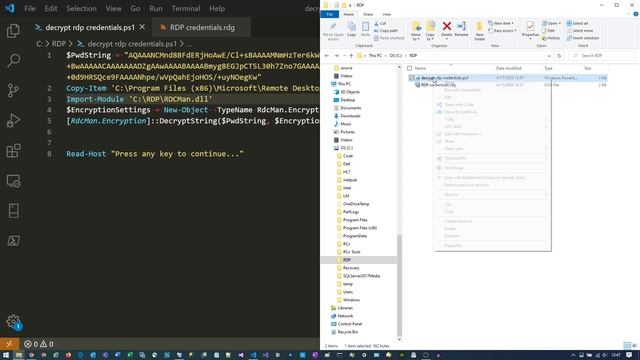
Task: Open the Windows Start button
Action: tap(6, 355)
